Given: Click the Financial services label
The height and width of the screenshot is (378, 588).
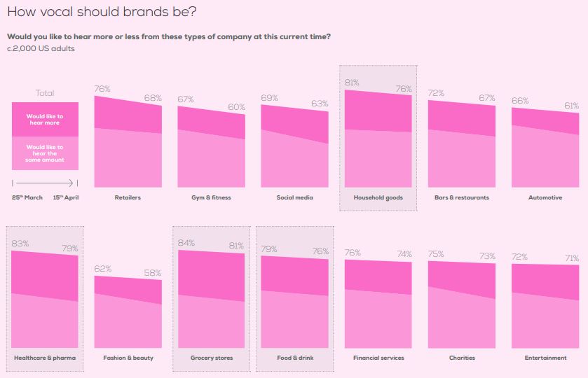Looking at the screenshot, I should (378, 358).
